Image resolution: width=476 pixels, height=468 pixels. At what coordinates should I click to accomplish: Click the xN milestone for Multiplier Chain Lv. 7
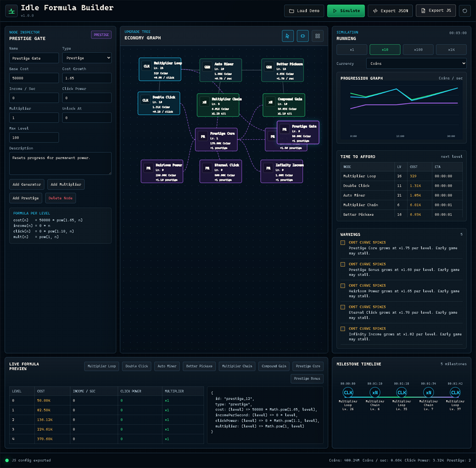pos(428,392)
